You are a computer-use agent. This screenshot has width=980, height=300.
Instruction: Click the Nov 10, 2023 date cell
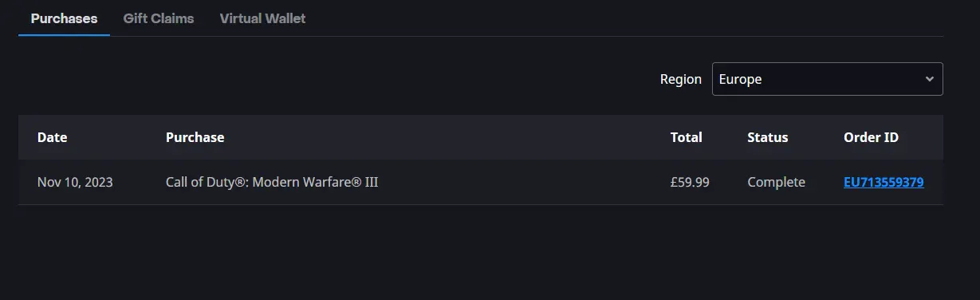75,182
